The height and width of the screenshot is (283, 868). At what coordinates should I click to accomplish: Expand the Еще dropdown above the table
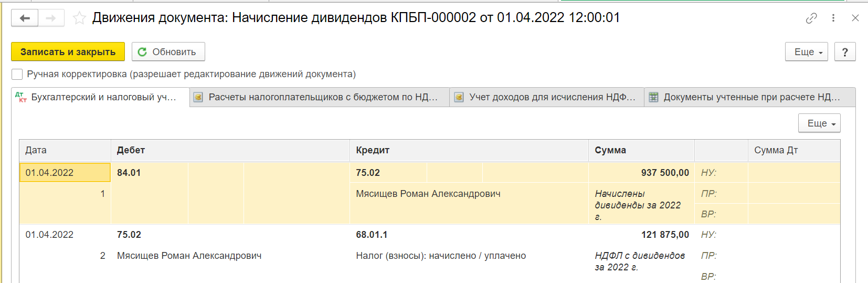point(819,123)
